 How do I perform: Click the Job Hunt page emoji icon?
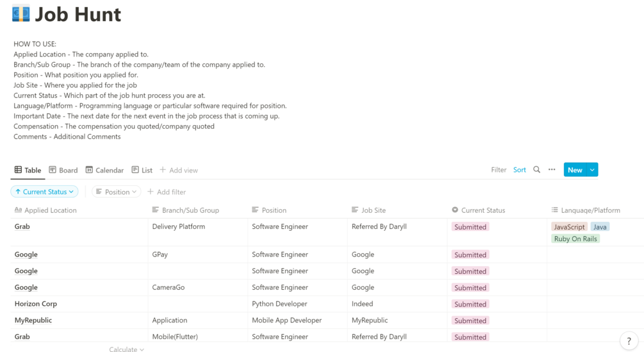[21, 13]
